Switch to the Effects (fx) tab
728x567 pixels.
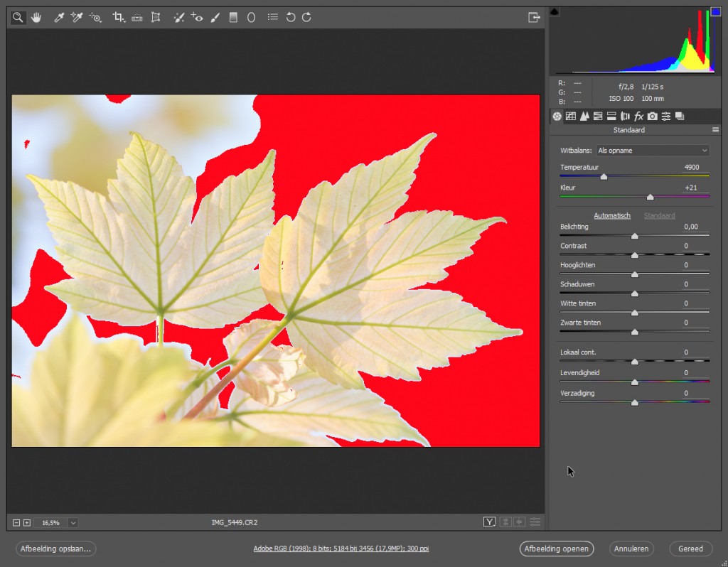click(638, 116)
